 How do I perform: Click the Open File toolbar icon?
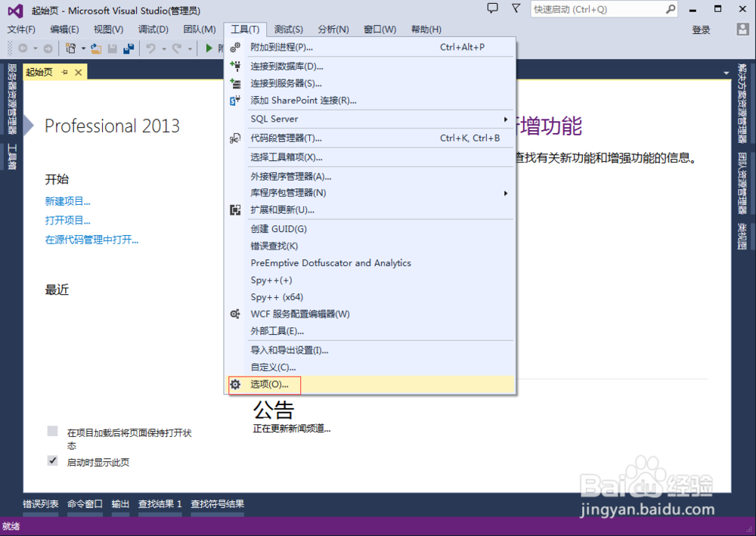point(96,48)
